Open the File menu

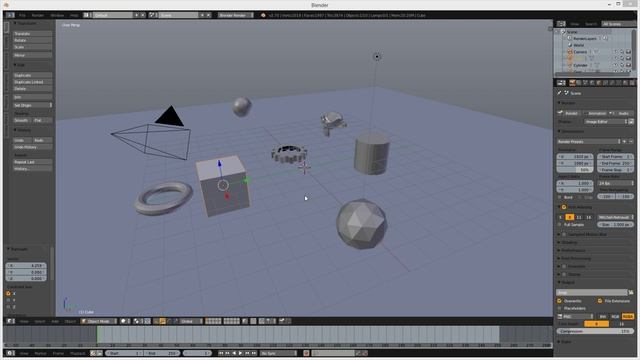[x=22, y=15]
